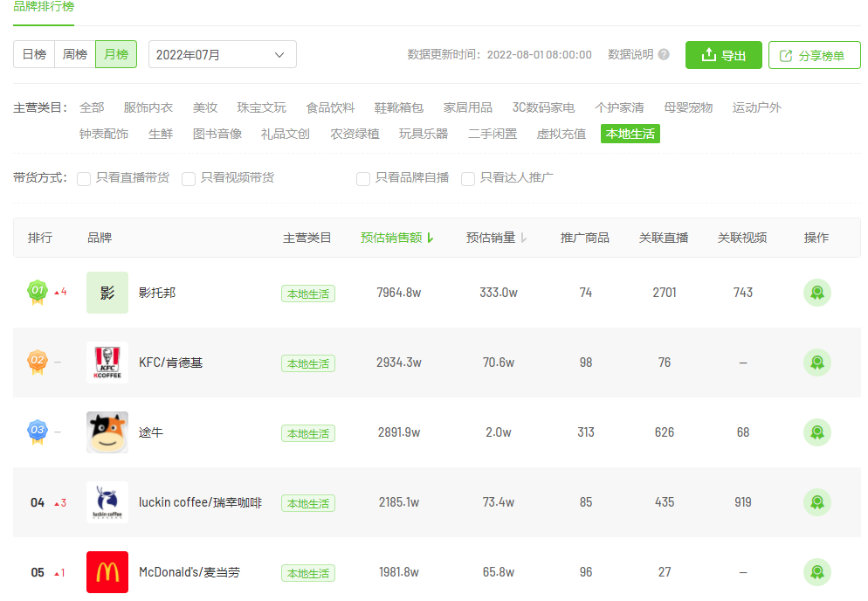Viewport: 868px width, 601px height.
Task: Pick the 礼品文创 category
Action: tap(286, 134)
